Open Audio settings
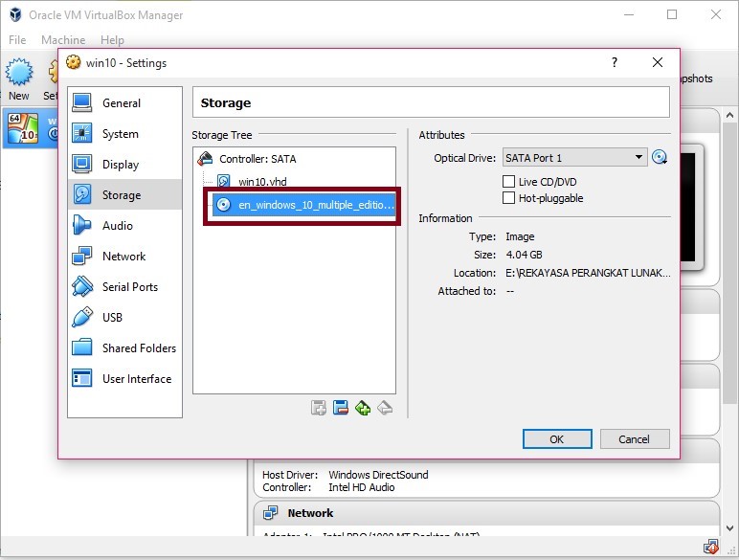The height and width of the screenshot is (560, 739). [124, 225]
